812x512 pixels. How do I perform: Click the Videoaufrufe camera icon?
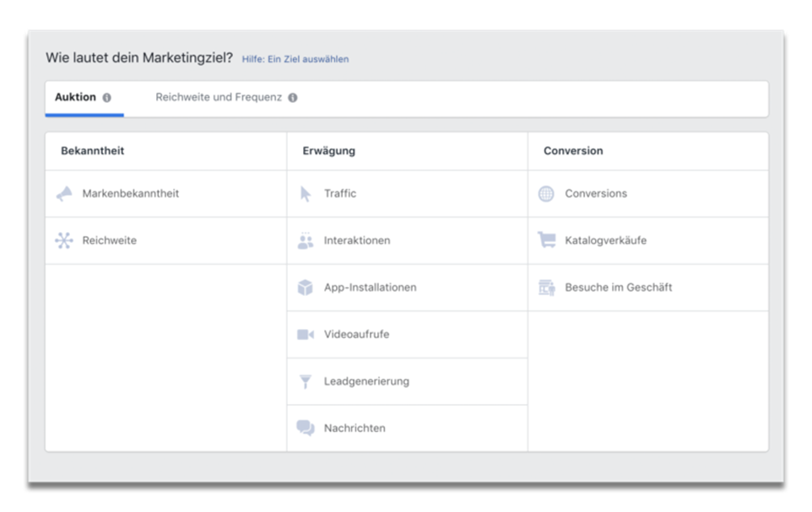coord(306,334)
